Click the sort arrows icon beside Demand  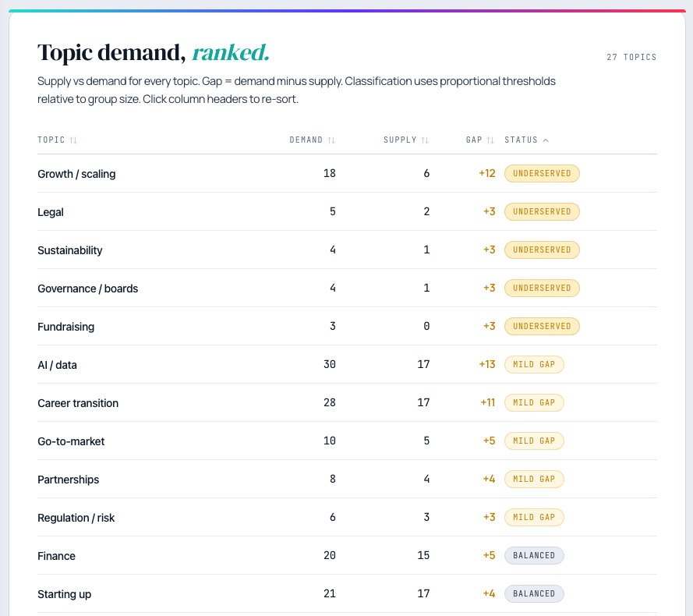pyautogui.click(x=331, y=140)
